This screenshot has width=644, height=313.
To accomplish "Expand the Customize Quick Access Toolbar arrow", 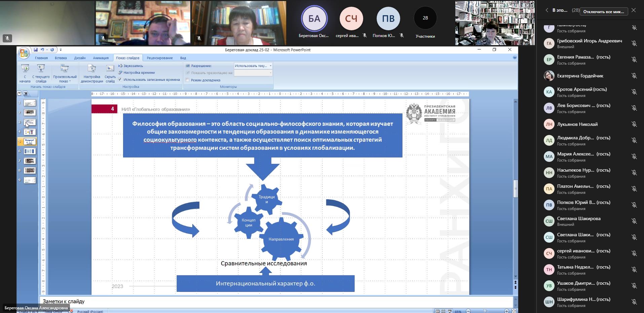I will coord(61,50).
